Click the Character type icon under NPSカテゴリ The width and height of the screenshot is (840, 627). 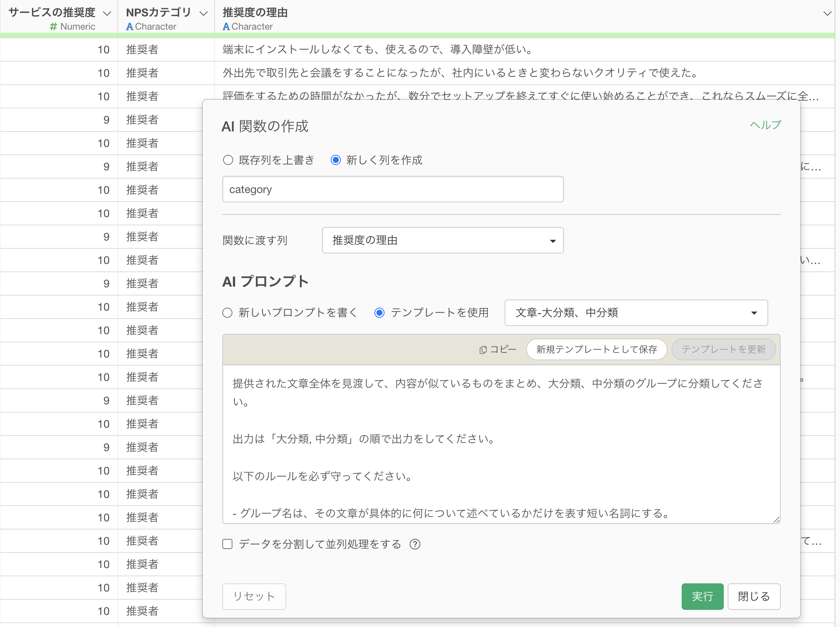(130, 27)
